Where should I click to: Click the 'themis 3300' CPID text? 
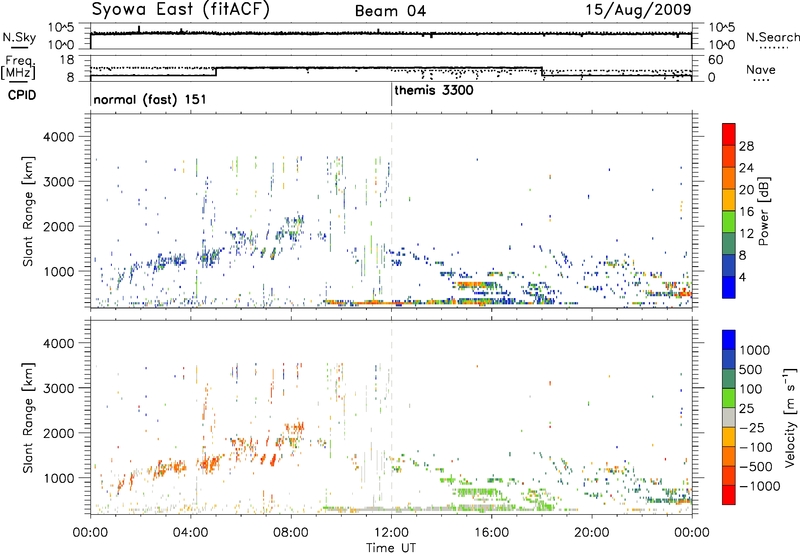(434, 90)
